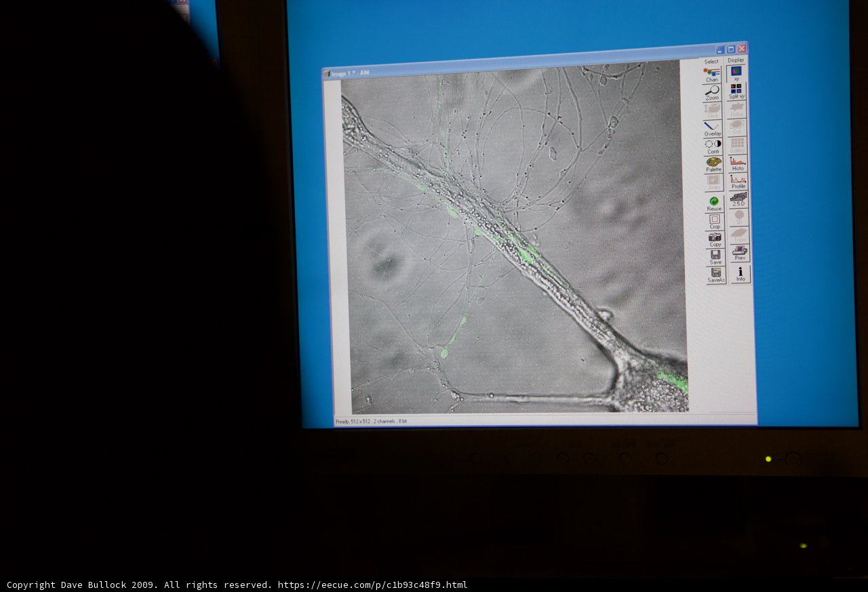Switch to the 2.5 D display
Screen dimensions: 868x592
[738, 199]
